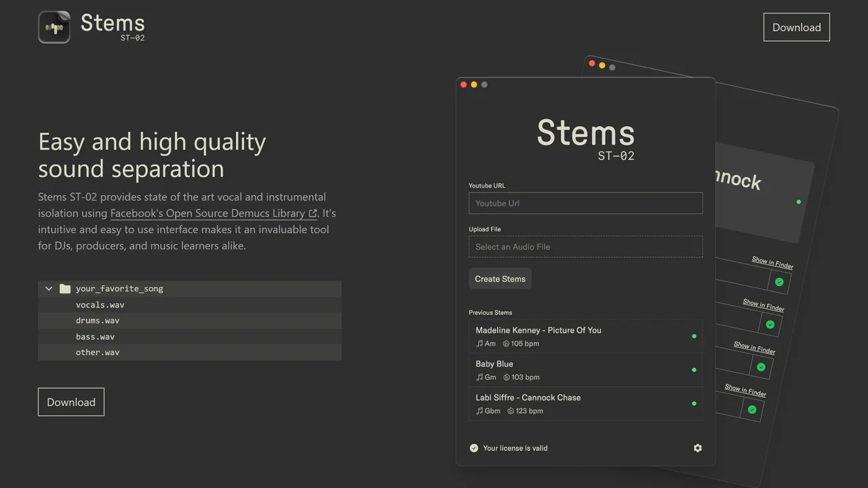Click fourth green checkmark in back window

[752, 409]
